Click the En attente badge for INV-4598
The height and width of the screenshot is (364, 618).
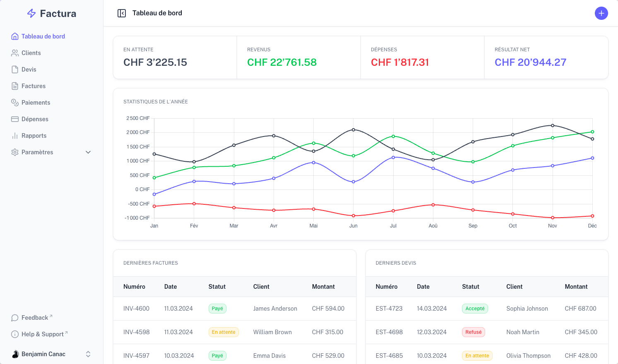(224, 332)
